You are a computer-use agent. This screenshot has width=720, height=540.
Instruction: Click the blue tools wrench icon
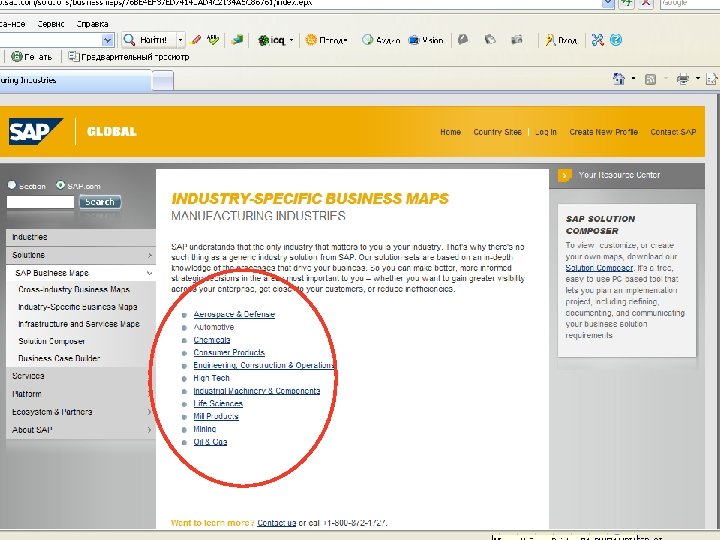[x=597, y=40]
